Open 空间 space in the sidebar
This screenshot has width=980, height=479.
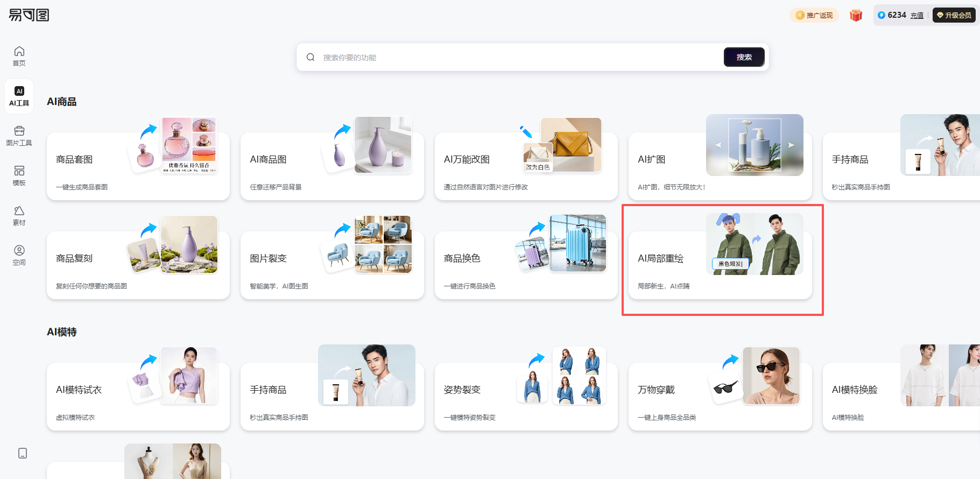click(19, 255)
